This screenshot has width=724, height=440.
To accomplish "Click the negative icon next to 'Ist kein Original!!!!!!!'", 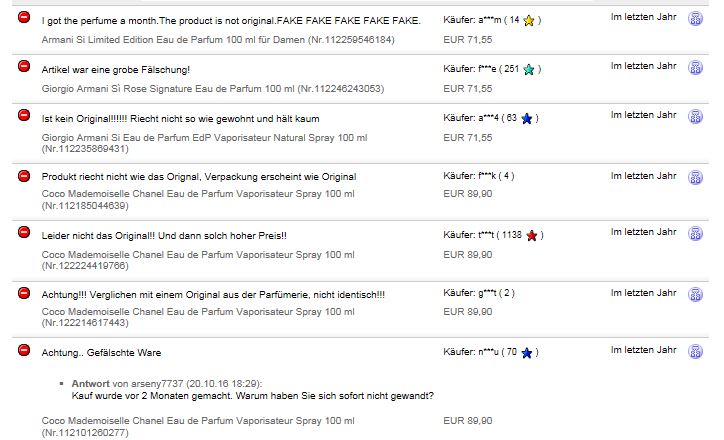I will (24, 117).
